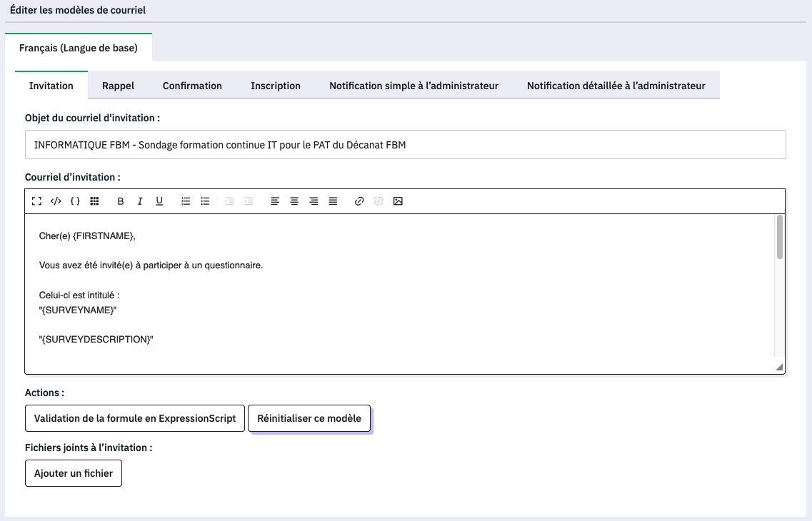This screenshot has height=521, width=812.
Task: Center align the email text
Action: click(x=294, y=201)
